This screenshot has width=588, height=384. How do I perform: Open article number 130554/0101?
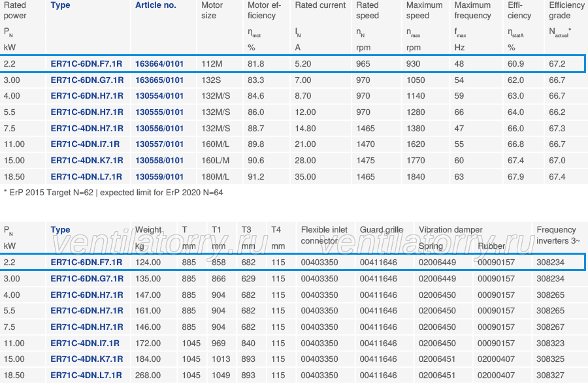[x=159, y=96]
